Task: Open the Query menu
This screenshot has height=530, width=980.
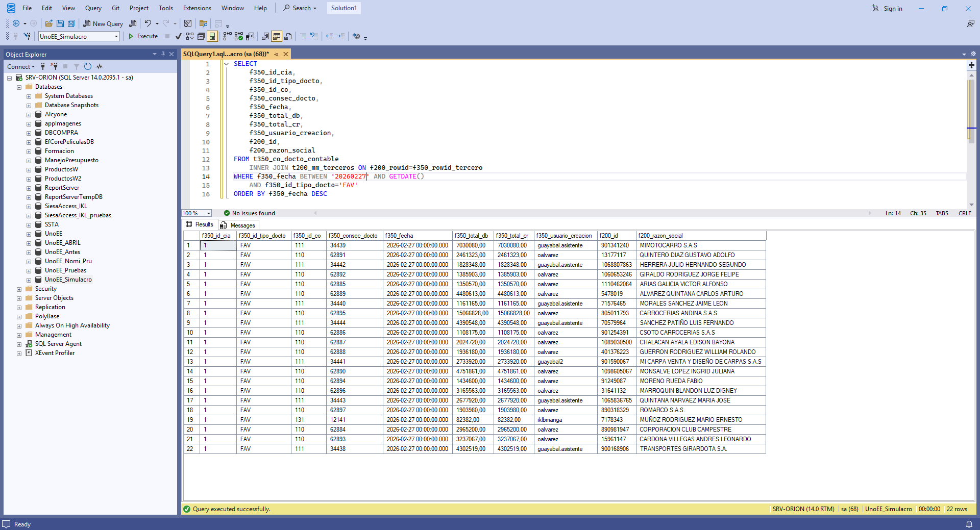Action: [93, 8]
